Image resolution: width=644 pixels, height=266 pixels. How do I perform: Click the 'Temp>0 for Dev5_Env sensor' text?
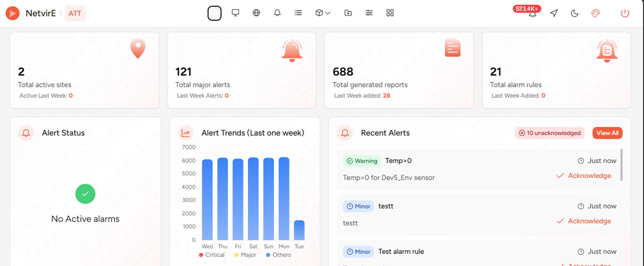(x=389, y=178)
